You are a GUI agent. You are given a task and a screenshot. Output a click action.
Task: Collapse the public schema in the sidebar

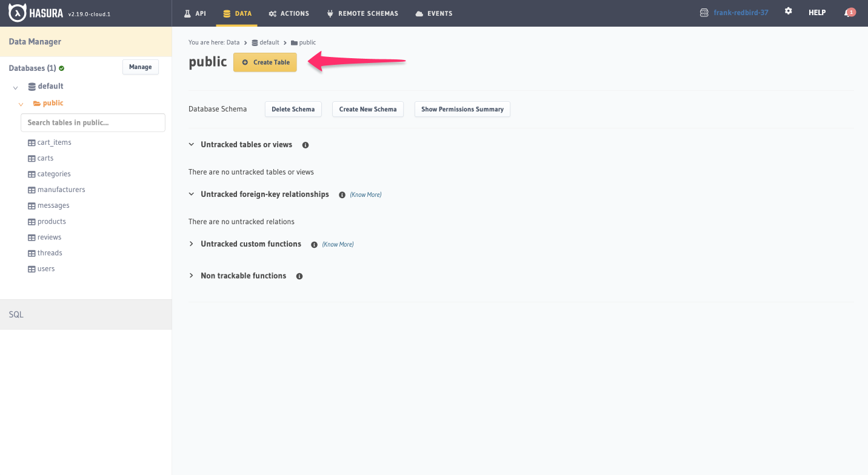(20, 103)
